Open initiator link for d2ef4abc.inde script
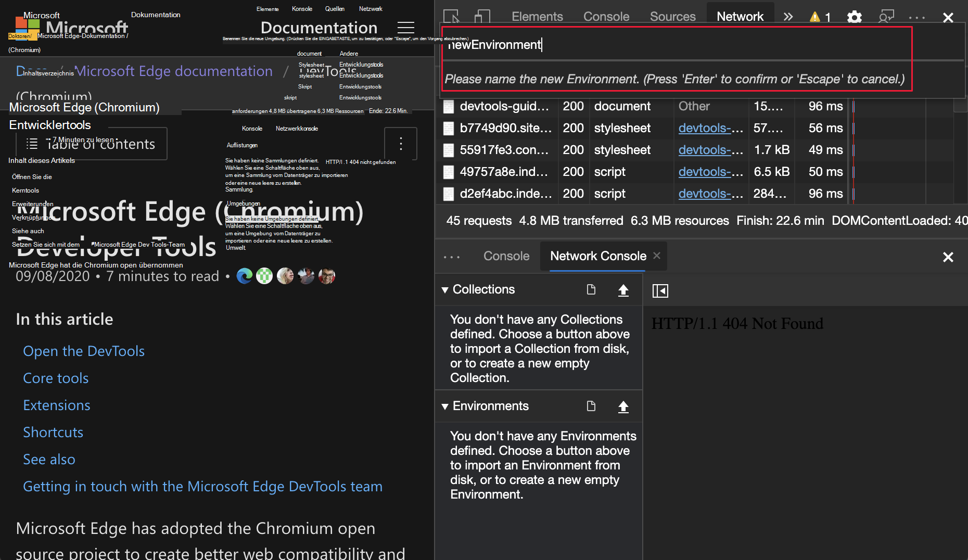The width and height of the screenshot is (968, 560). click(x=711, y=194)
